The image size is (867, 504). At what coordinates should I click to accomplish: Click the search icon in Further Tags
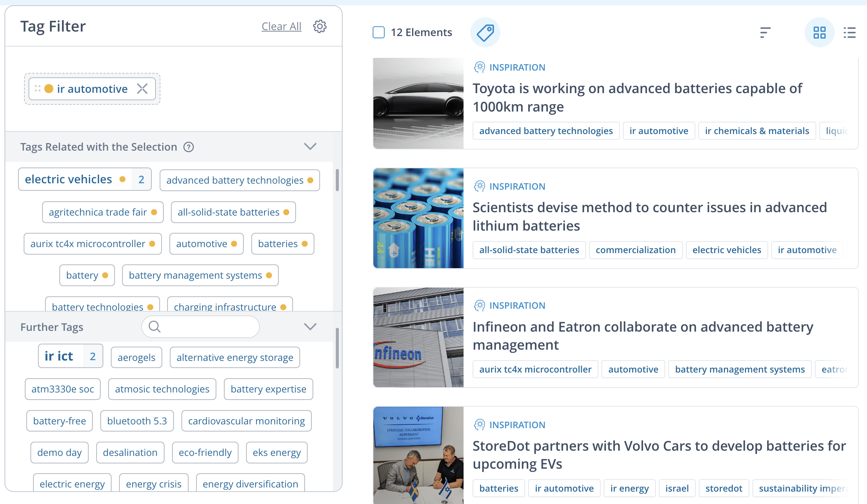pos(154,327)
